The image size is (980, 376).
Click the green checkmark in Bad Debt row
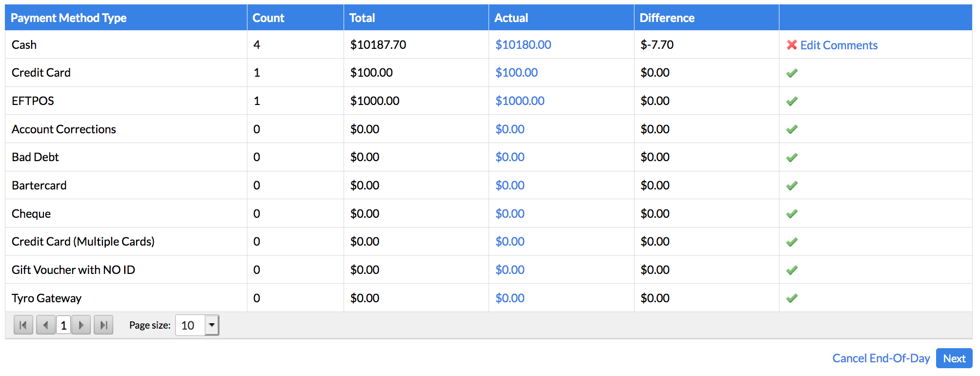click(x=792, y=158)
